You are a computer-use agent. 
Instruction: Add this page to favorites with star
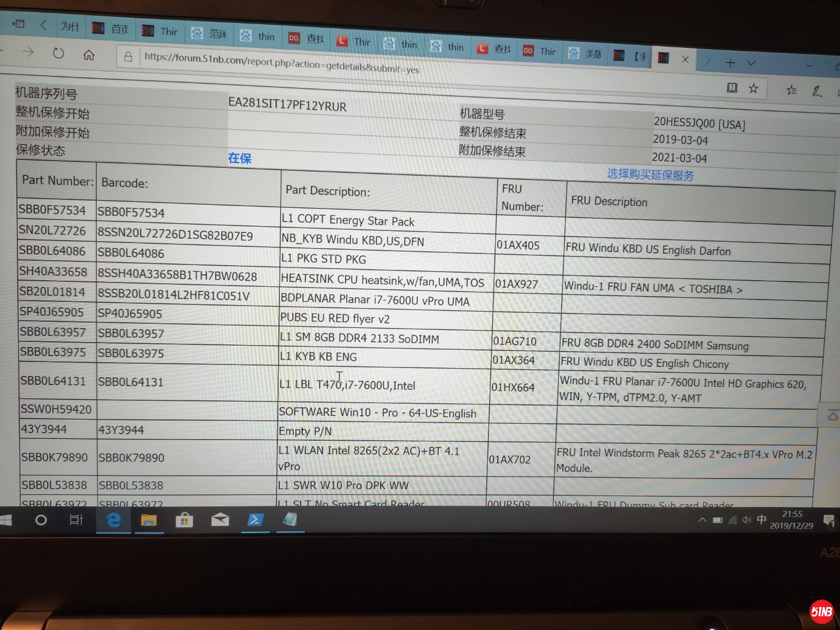[753, 89]
